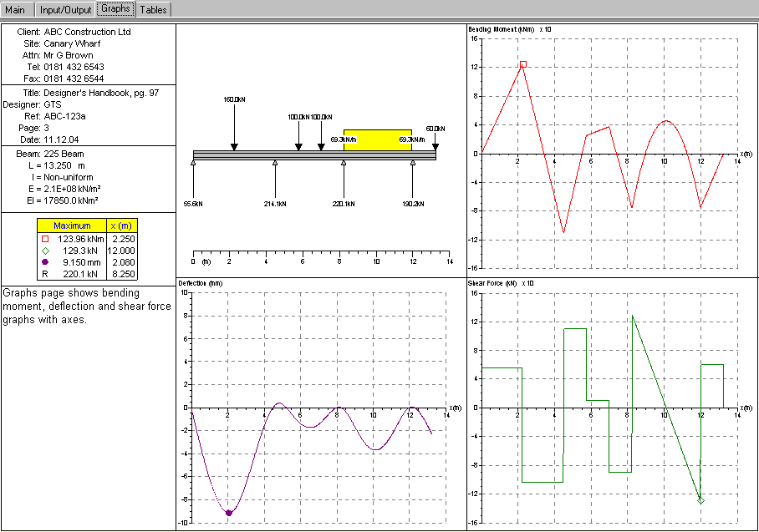
Task: Select the Graphs tab
Action: pos(115,9)
